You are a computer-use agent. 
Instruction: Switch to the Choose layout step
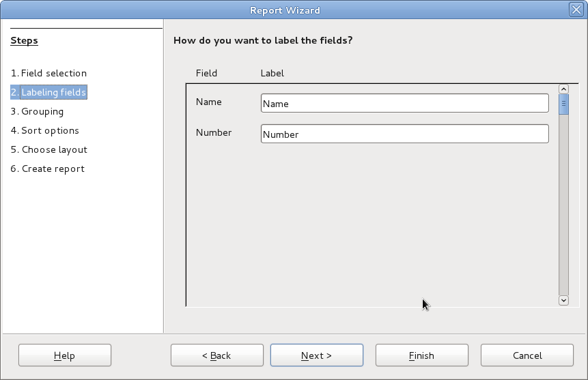click(x=49, y=149)
